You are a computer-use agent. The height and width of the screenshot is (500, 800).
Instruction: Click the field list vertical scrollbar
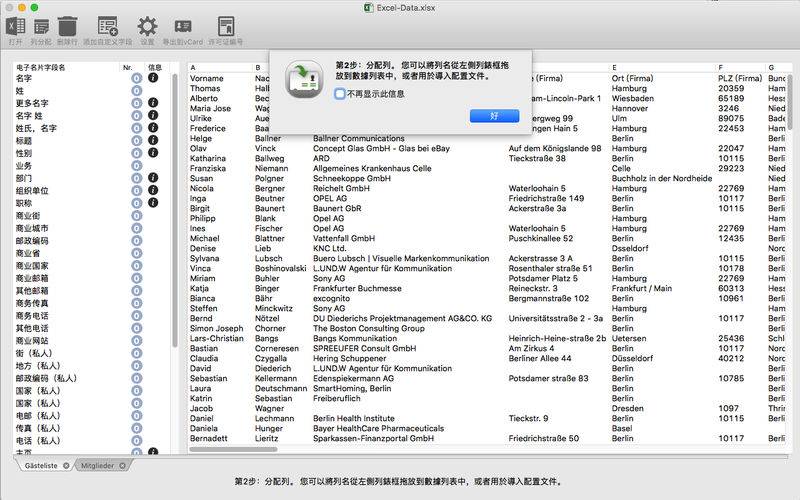(175, 210)
